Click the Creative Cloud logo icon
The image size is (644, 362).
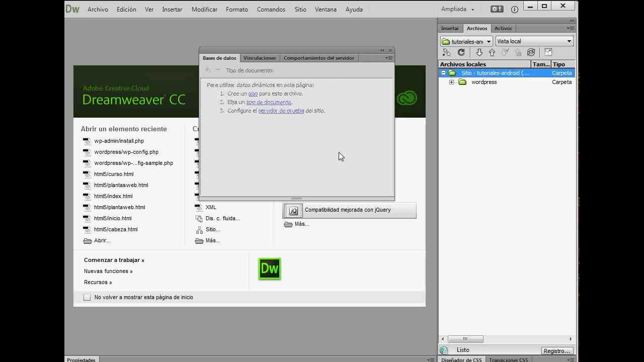[x=407, y=98]
